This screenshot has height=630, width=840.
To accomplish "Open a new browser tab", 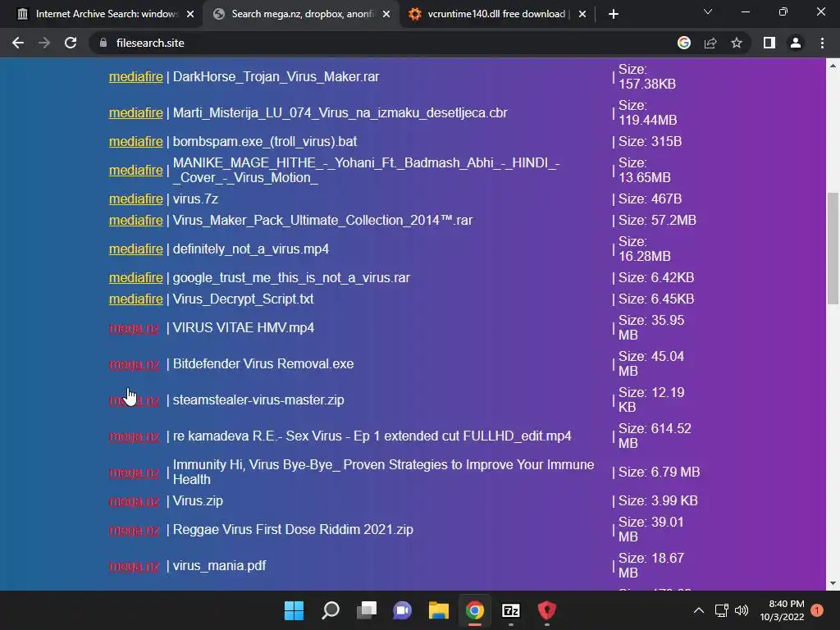I will pyautogui.click(x=614, y=14).
